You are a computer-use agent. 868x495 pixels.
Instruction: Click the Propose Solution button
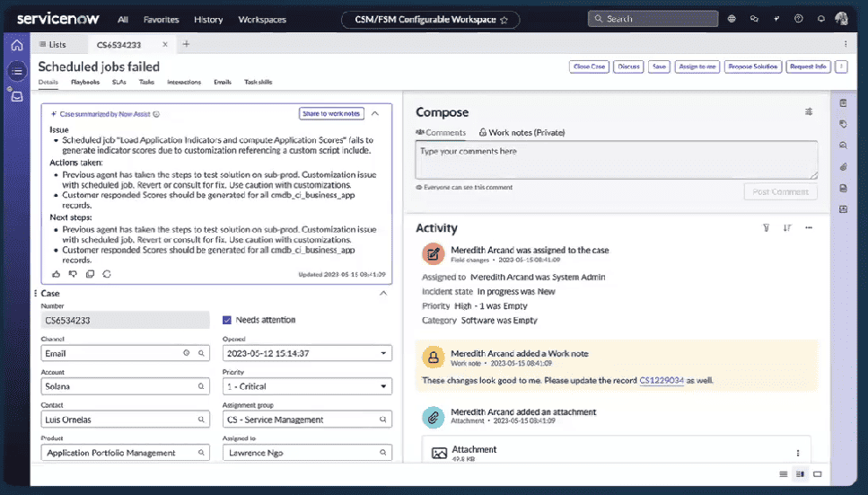[753, 66]
